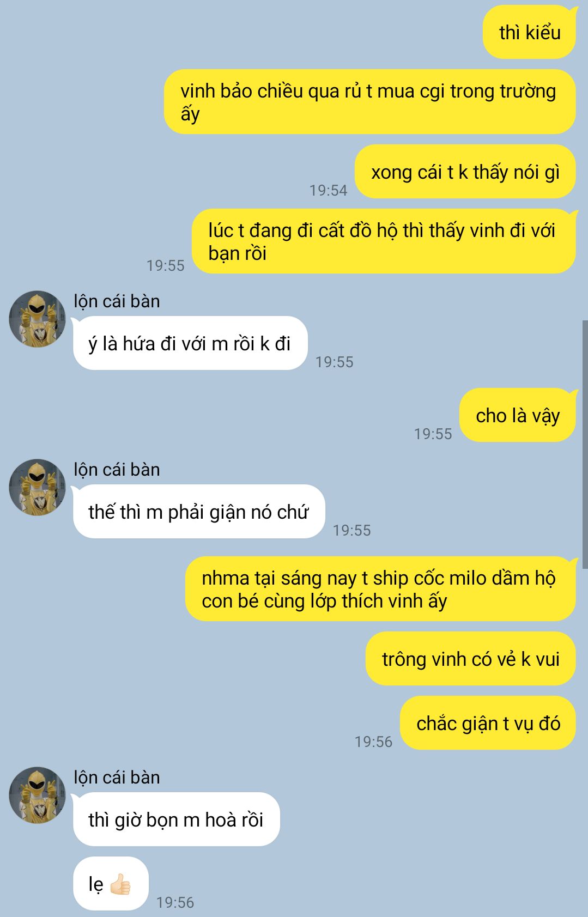Screen dimensions: 588x917
Task: Tap the message starting "lúc t đang đi cất đồ"
Action: pyautogui.click(x=384, y=241)
